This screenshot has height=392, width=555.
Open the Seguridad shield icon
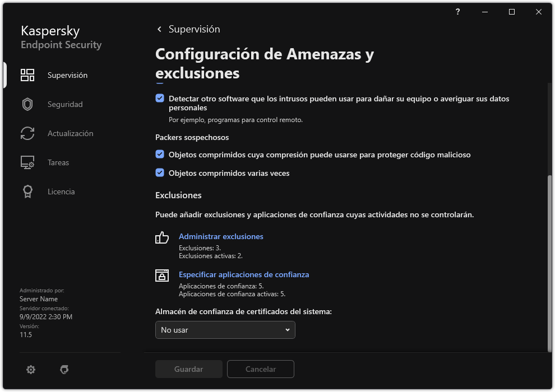[27, 104]
